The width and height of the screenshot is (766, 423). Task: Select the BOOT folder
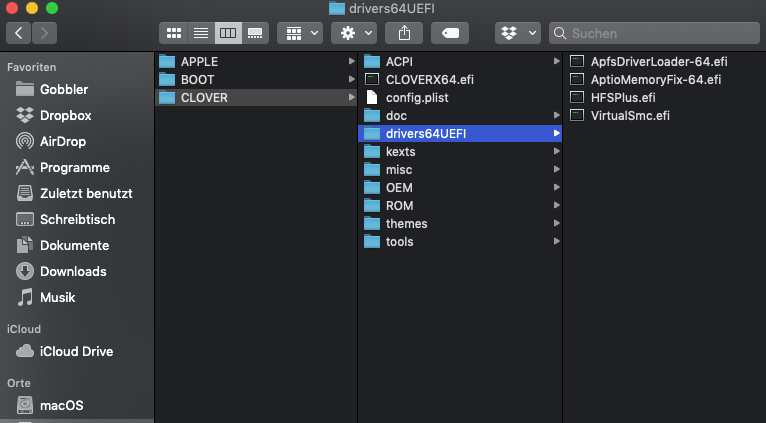coord(256,80)
